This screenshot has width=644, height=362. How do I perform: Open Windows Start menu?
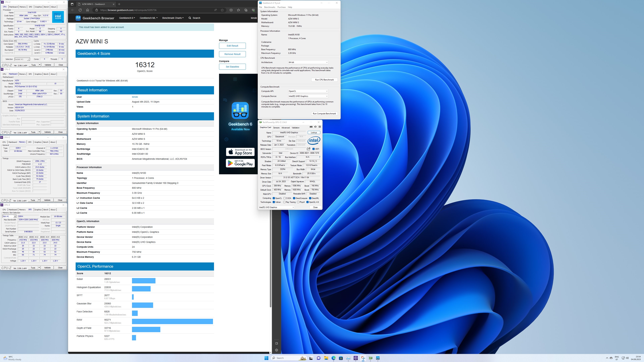coord(266,358)
